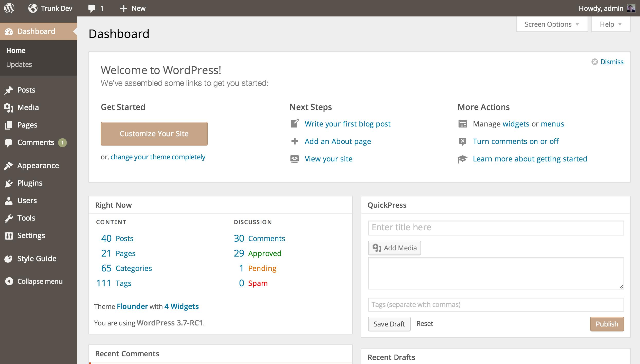Click the QuickPress Publish button
The width and height of the screenshot is (640, 364).
pyautogui.click(x=607, y=324)
